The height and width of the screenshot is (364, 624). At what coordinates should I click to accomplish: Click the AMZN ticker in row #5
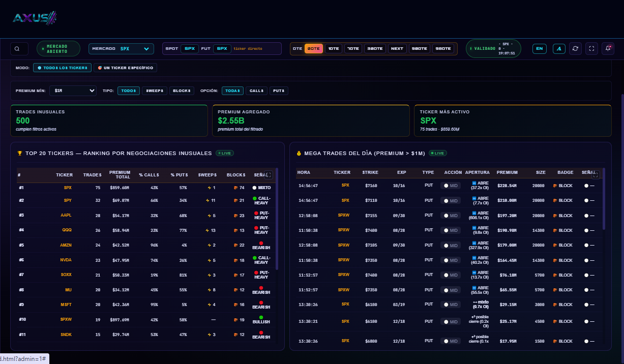point(66,245)
